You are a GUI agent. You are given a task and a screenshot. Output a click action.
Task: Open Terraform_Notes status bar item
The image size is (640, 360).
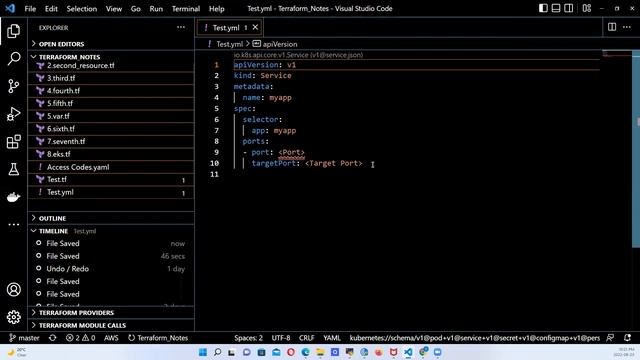point(158,338)
